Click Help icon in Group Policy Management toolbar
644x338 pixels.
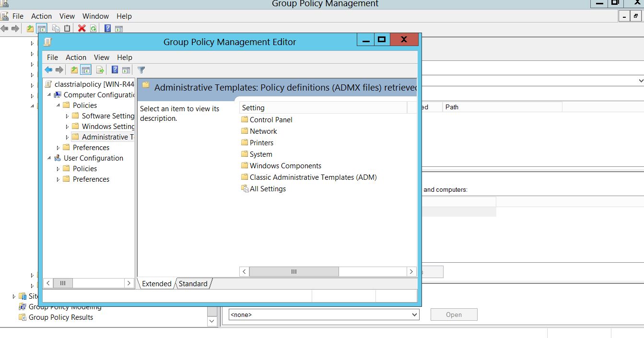pyautogui.click(x=108, y=28)
